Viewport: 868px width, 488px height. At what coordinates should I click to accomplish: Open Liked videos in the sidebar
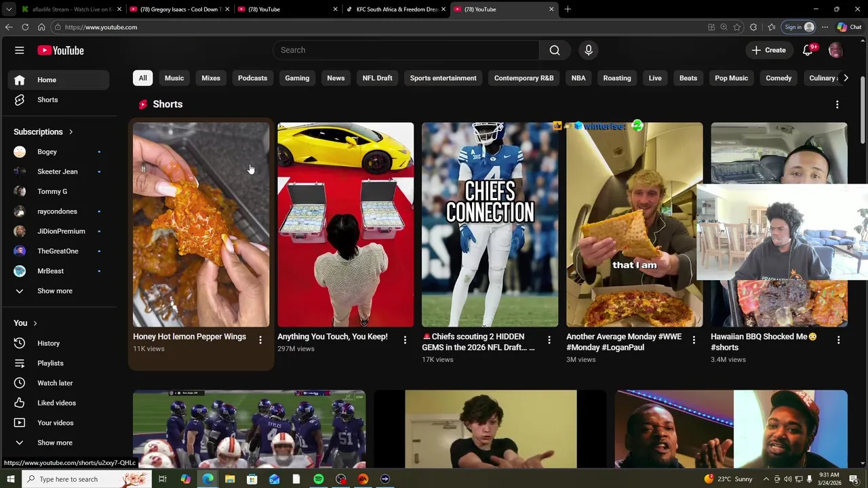tap(59, 403)
